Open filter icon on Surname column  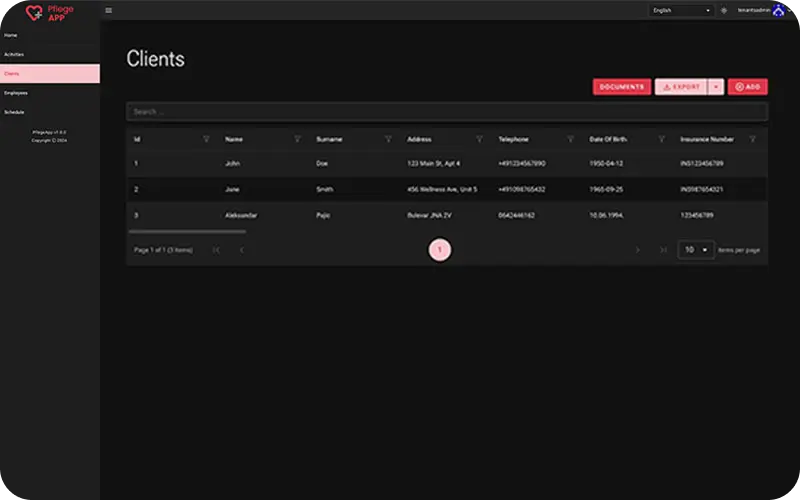388,139
